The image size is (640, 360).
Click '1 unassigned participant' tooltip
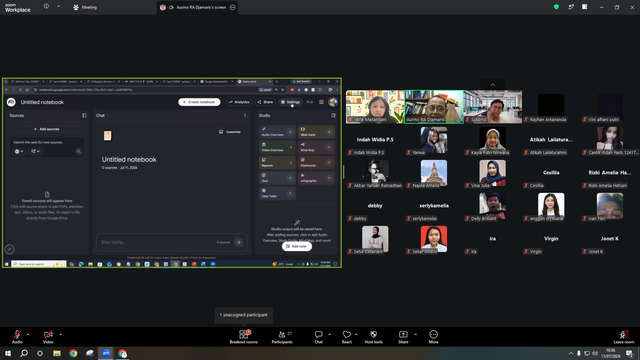click(x=244, y=315)
